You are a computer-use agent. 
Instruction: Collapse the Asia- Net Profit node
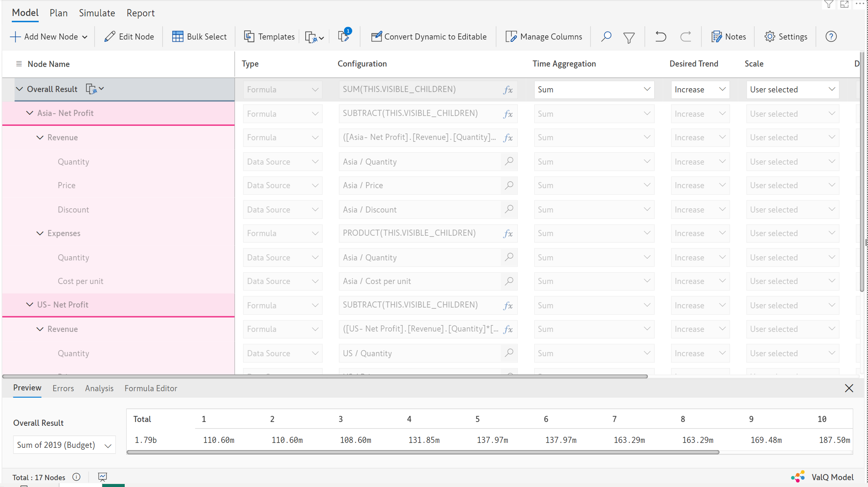[x=30, y=113]
